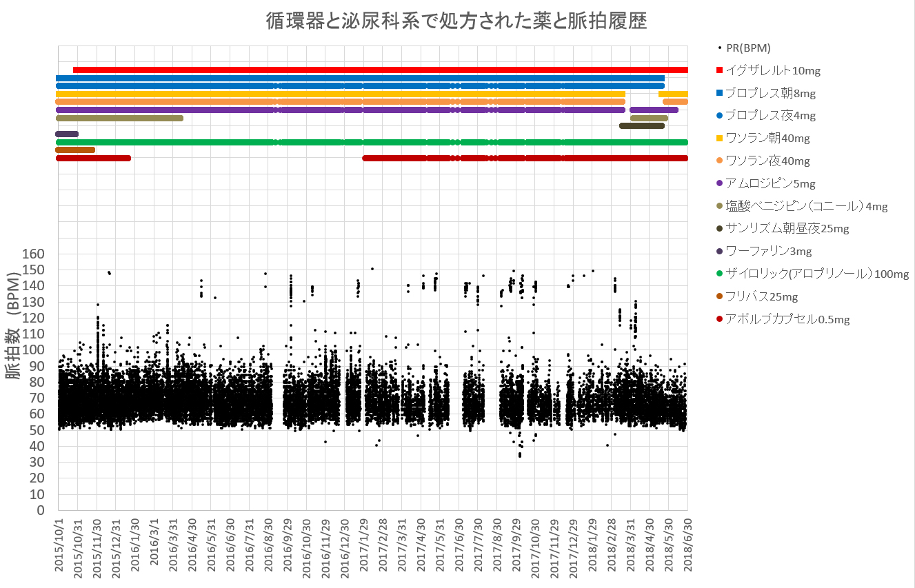Click the サンリズム朝昼夜25mg legend label
Image resolution: width=915 pixels, height=588 pixels.
787,229
